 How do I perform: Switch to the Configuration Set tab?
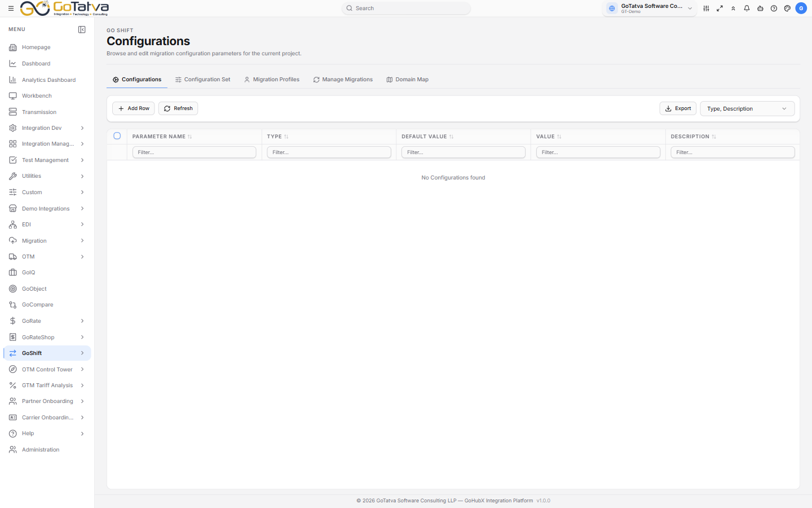click(203, 80)
